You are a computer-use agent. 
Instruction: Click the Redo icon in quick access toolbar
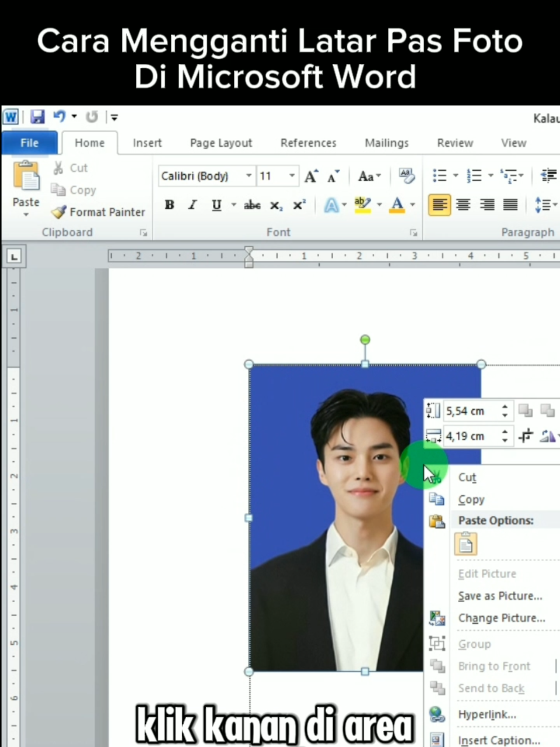tap(92, 116)
